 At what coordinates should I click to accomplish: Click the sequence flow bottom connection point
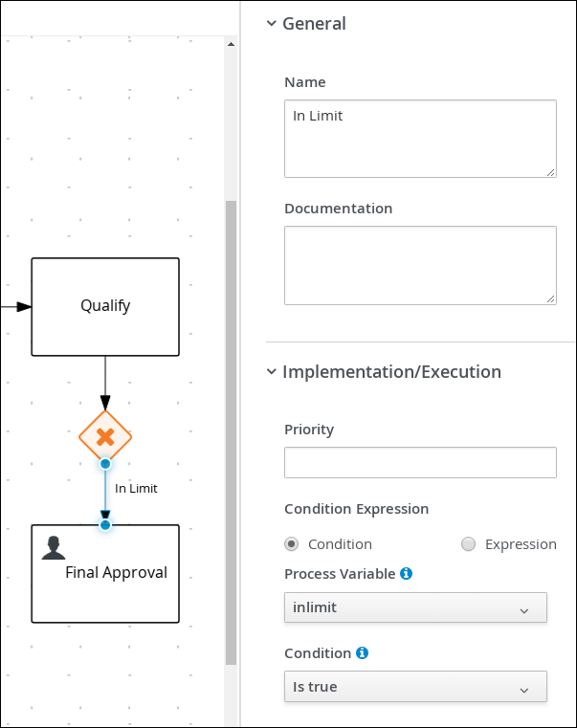click(x=105, y=524)
